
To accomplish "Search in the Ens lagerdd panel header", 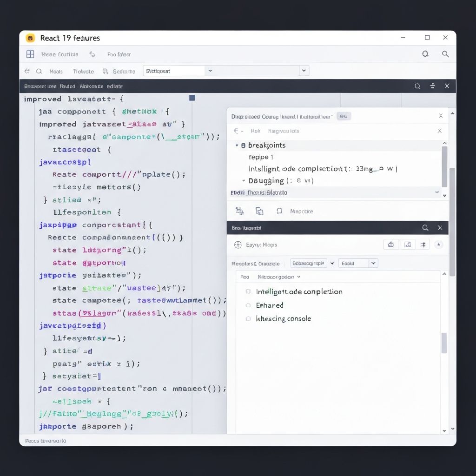I will coord(425,228).
